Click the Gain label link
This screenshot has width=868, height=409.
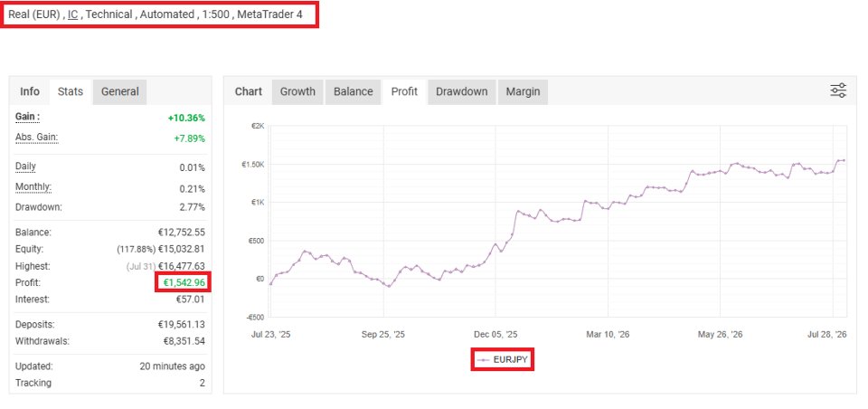pyautogui.click(x=27, y=117)
